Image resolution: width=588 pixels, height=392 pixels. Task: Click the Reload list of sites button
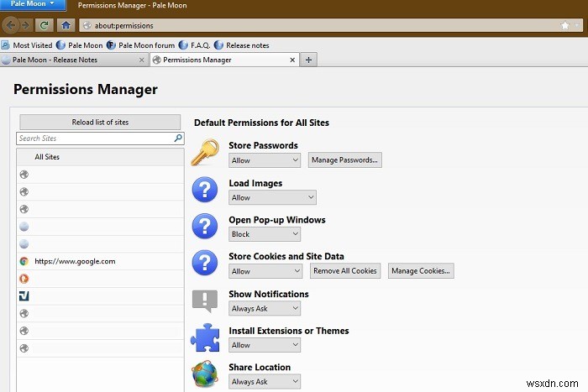tap(100, 123)
